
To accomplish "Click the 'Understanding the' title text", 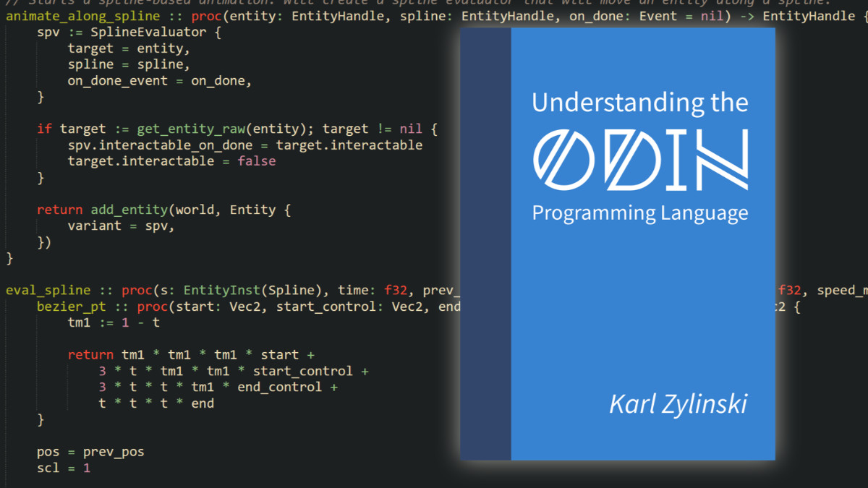I will tap(639, 103).
